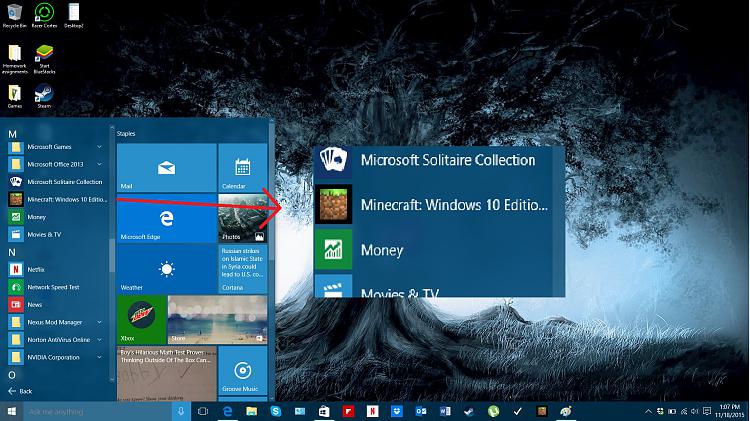Click the Cortana microphone icon
This screenshot has height=421, width=750.
click(181, 411)
